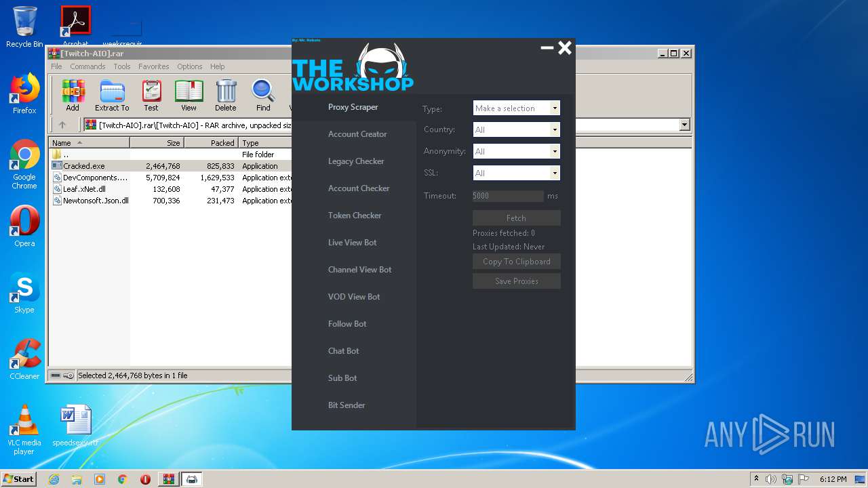
Task: Click the Fetch button
Action: point(516,218)
